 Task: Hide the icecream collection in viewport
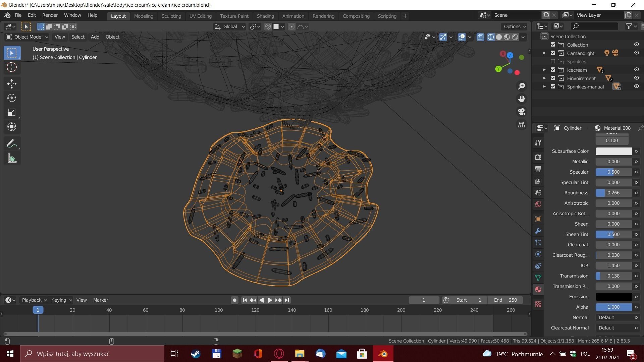636,70
